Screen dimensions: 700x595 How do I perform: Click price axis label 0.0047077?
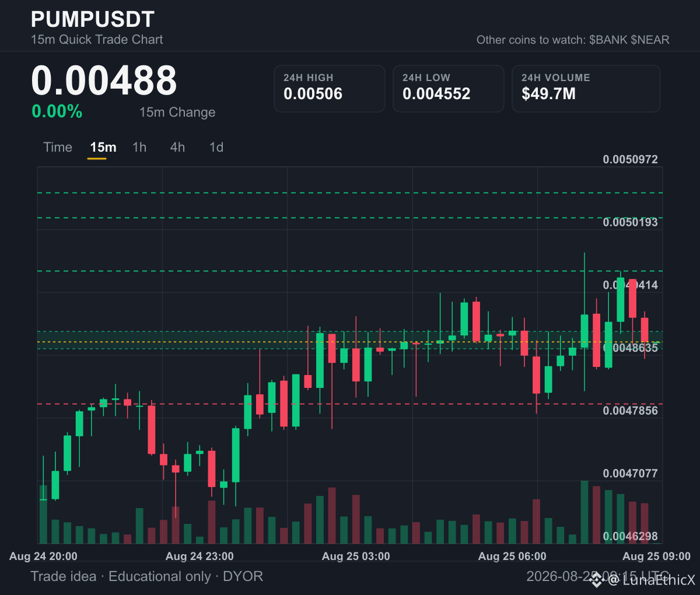click(630, 473)
